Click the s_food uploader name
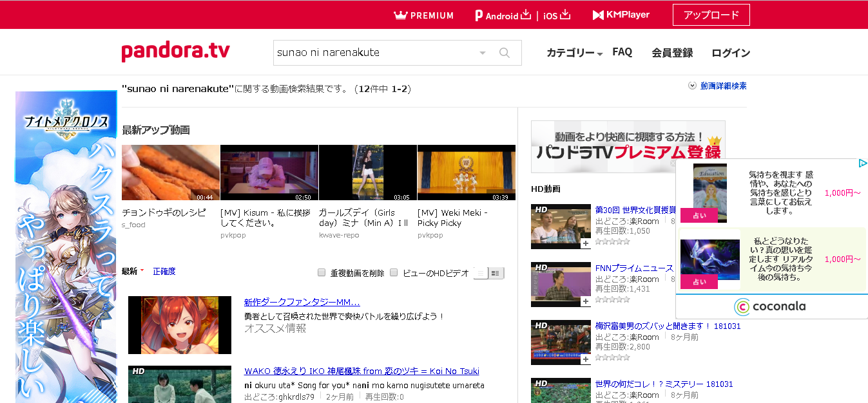This screenshot has width=868, height=403. click(133, 225)
